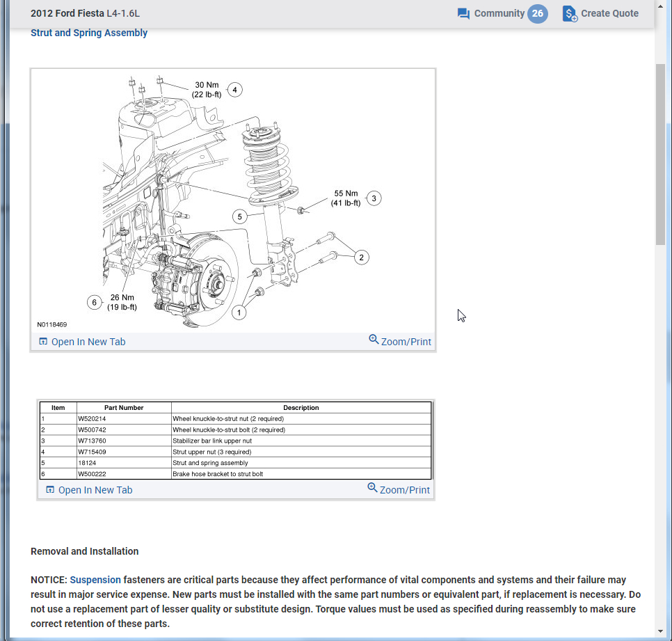The height and width of the screenshot is (641, 672).
Task: Select the vehicle title 2012 Ford Fiesta L4-1.6L
Action: tap(85, 13)
